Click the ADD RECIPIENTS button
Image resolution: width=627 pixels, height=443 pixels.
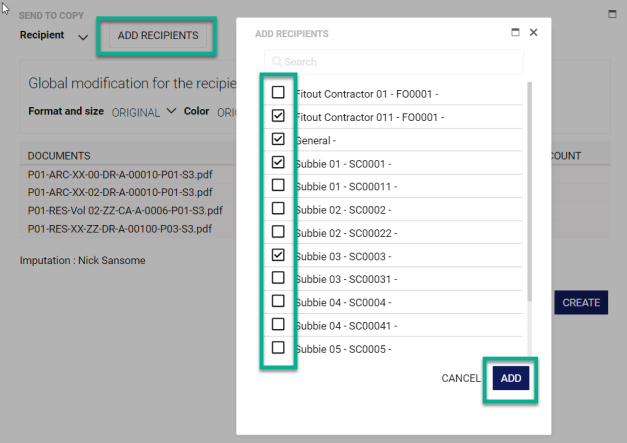click(x=157, y=36)
